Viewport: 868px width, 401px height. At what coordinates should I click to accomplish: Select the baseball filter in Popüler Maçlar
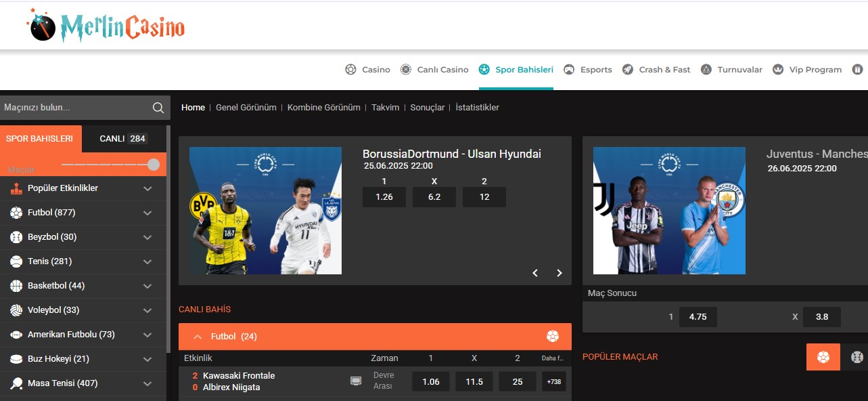tap(856, 357)
